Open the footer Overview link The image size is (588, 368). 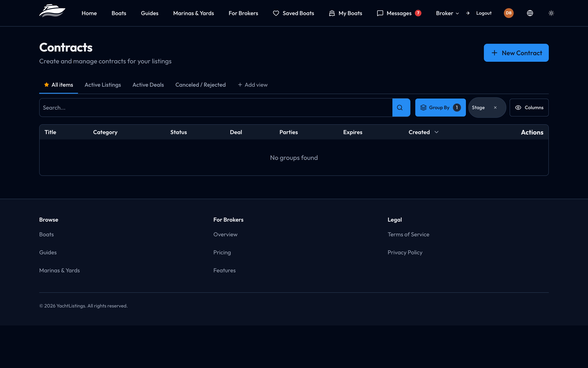pos(225,234)
